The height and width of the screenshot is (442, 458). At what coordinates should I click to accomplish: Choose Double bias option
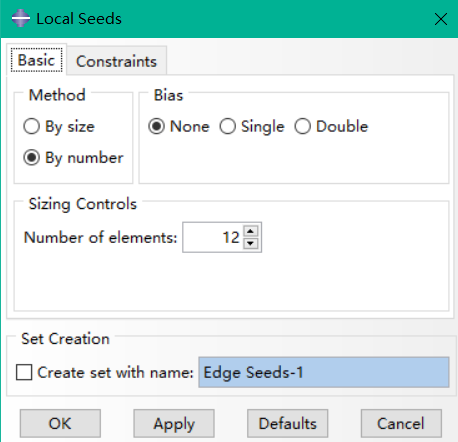tap(331, 127)
